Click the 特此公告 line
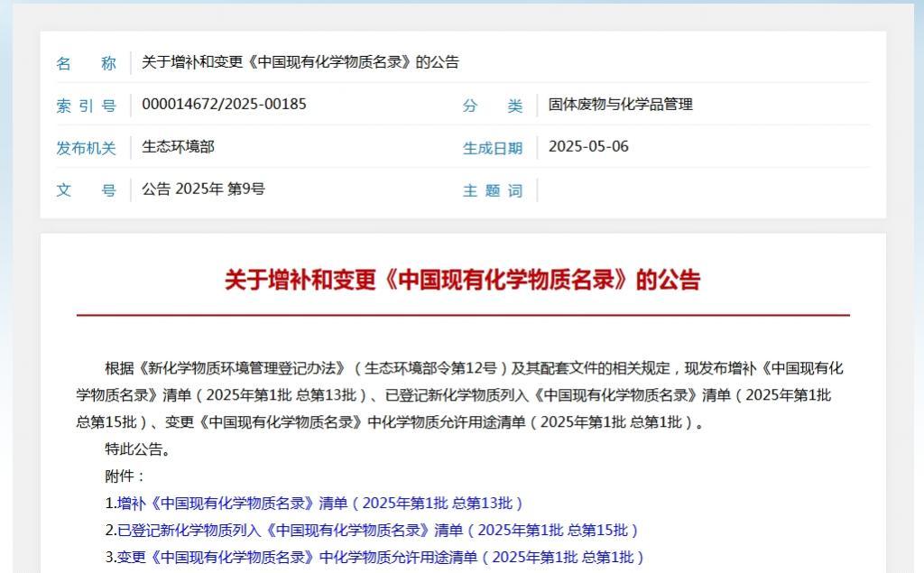 (x=138, y=449)
